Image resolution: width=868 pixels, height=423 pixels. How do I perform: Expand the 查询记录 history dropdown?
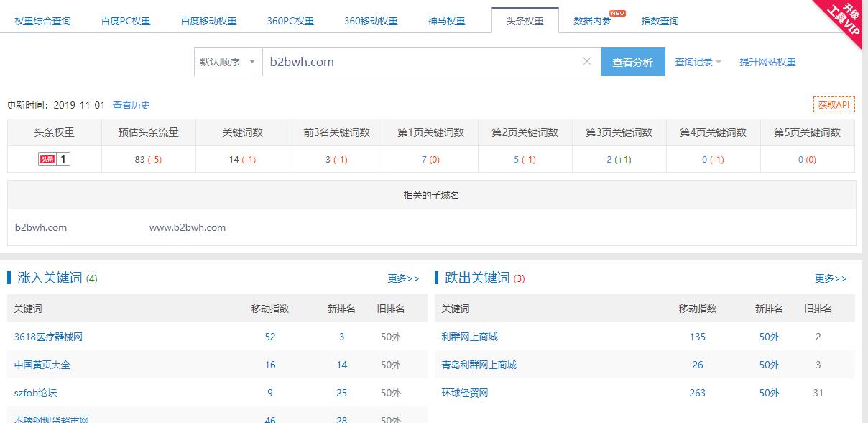click(698, 63)
